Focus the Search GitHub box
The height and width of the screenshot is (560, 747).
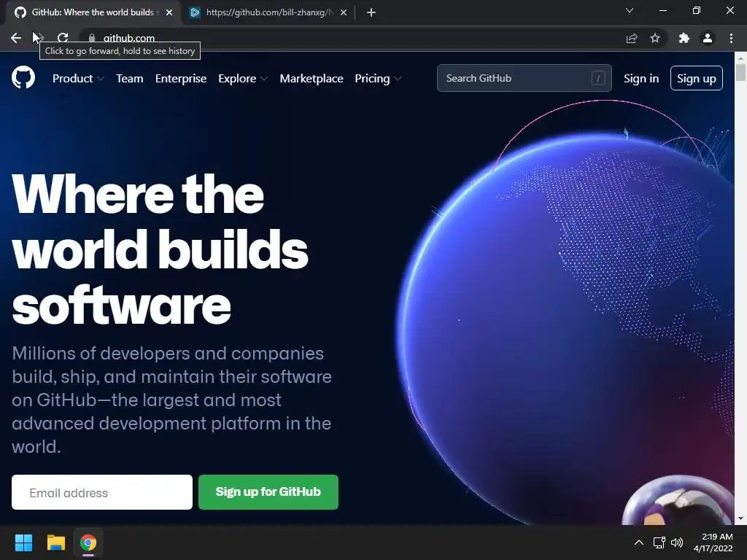(524, 77)
